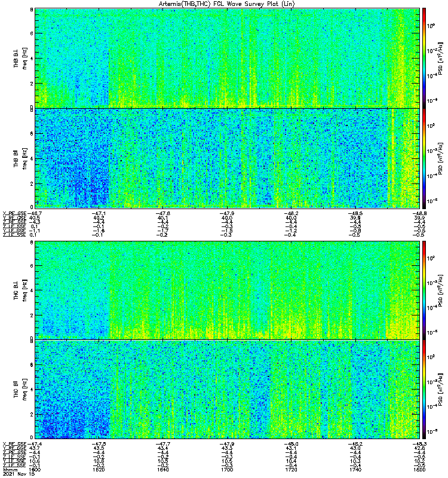This screenshot has height=478, width=448.
Task: Click inside the THC B∥ spectrogram panel
Action: (227, 390)
